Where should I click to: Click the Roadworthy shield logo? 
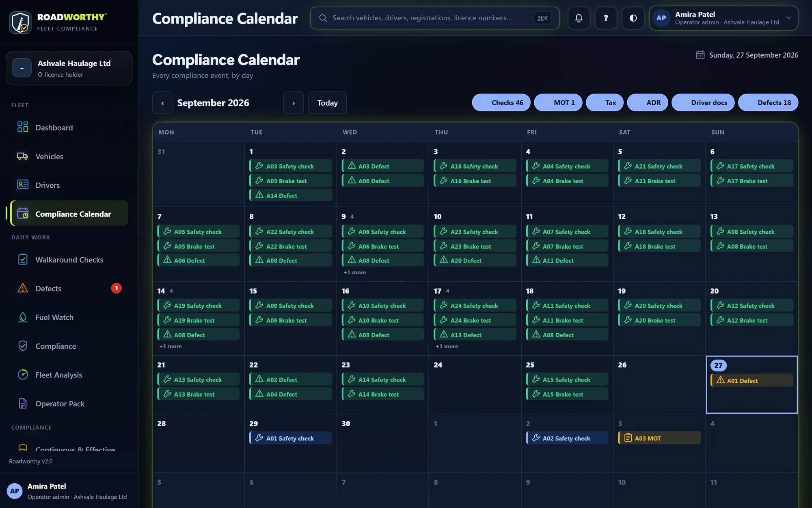20,22
